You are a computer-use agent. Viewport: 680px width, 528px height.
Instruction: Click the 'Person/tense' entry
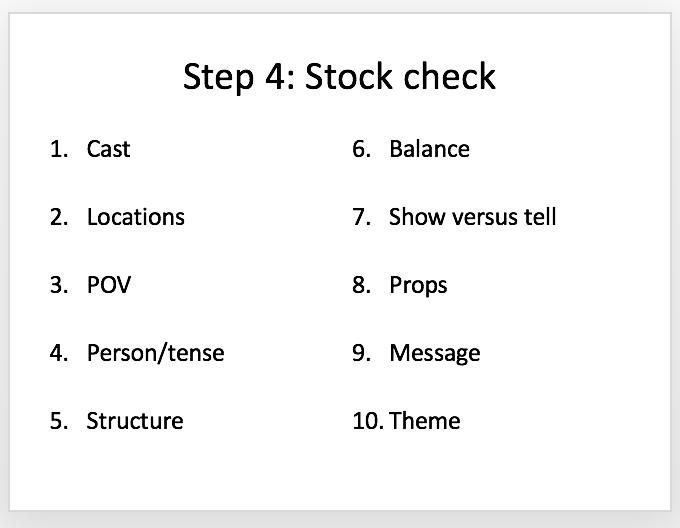point(156,353)
